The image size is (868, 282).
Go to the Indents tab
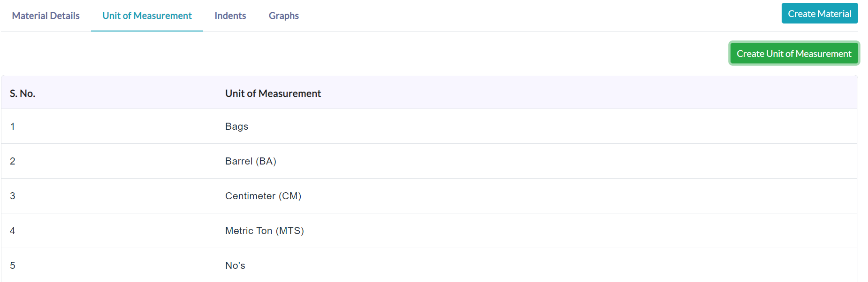[x=230, y=16]
